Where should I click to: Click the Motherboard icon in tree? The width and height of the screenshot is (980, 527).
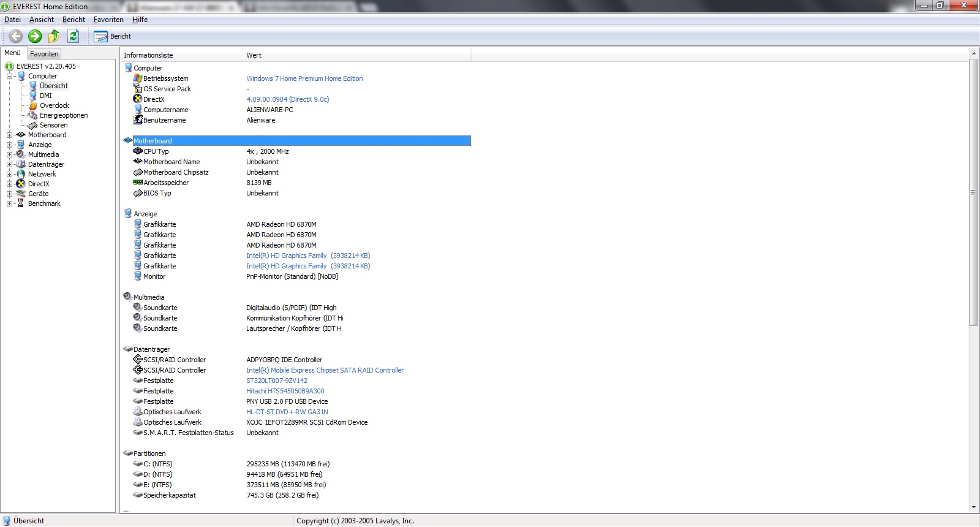click(21, 135)
